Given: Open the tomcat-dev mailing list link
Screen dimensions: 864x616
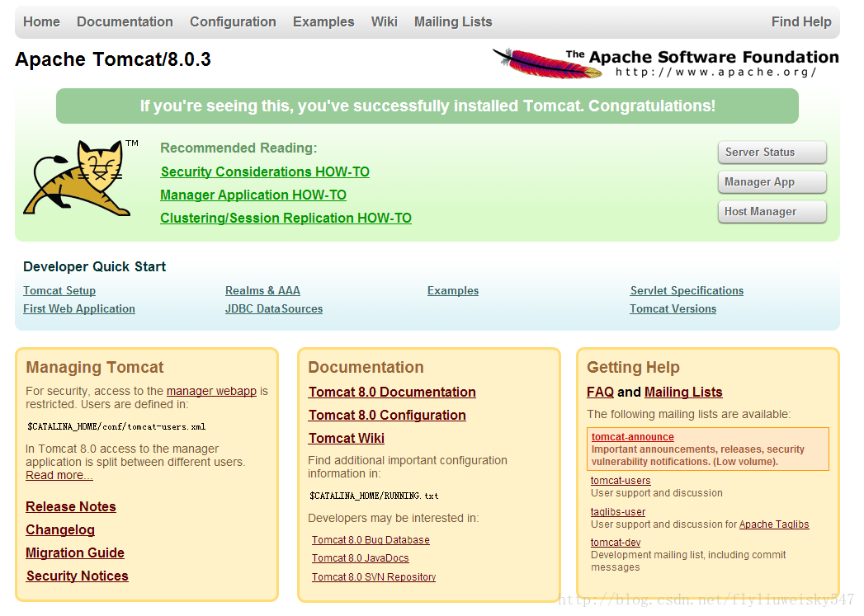Looking at the screenshot, I should point(616,543).
